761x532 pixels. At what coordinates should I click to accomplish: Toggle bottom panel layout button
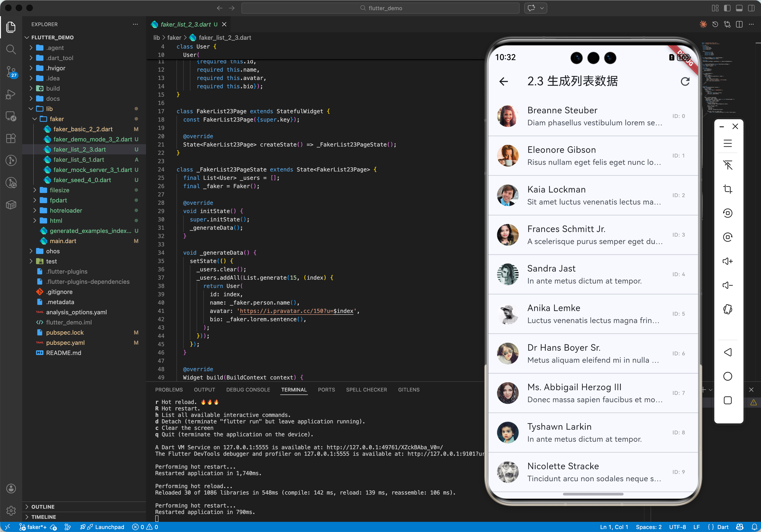[739, 8]
